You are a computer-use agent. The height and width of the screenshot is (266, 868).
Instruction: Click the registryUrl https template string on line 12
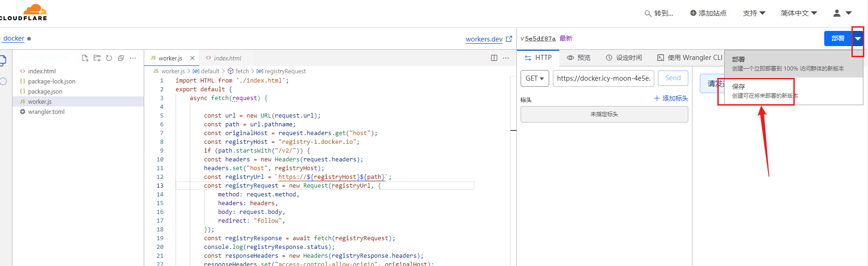click(x=333, y=177)
